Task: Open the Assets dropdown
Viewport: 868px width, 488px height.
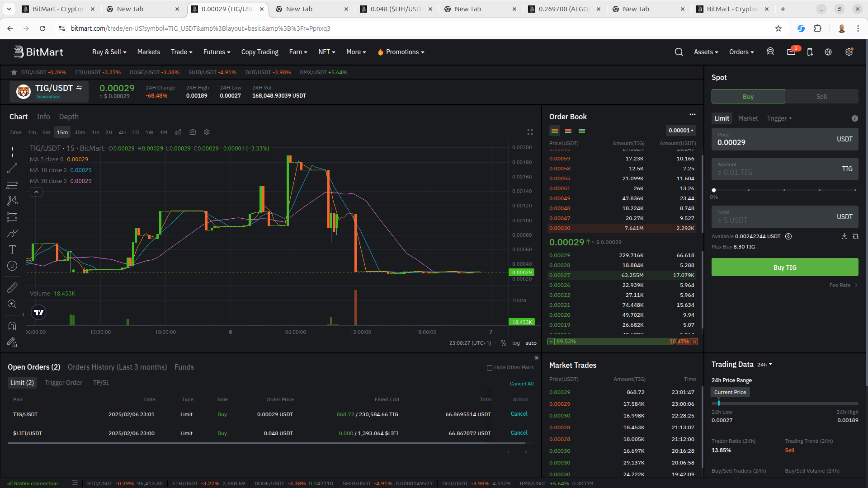Action: coord(706,52)
